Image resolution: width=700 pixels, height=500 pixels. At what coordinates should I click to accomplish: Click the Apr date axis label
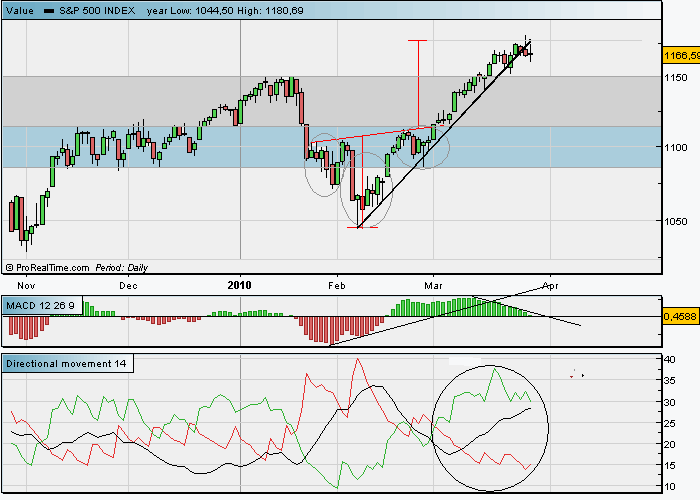click(550, 286)
